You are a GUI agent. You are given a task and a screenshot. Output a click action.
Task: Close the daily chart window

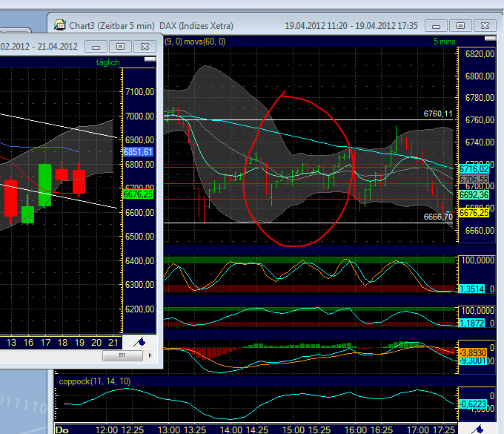(145, 47)
